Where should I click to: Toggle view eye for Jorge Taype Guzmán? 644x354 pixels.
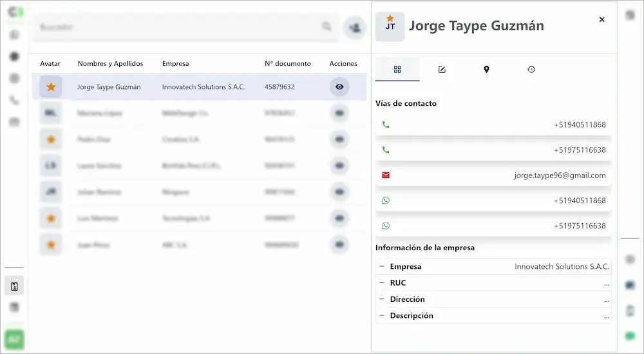click(x=339, y=87)
